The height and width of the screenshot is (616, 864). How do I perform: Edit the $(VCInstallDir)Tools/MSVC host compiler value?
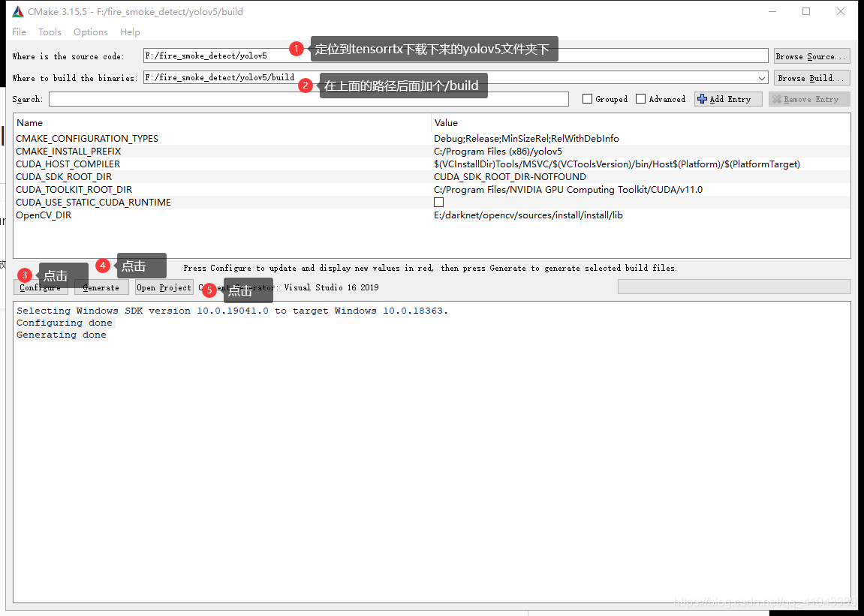click(x=617, y=164)
